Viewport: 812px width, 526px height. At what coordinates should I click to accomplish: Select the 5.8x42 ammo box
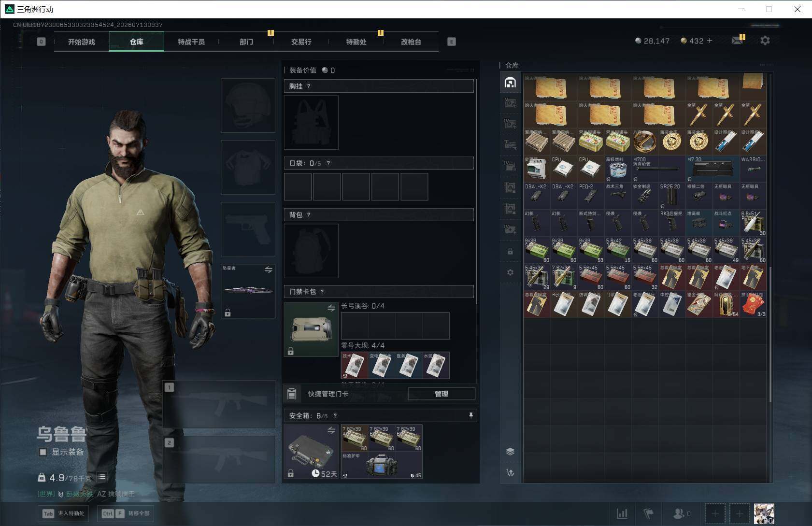point(617,249)
